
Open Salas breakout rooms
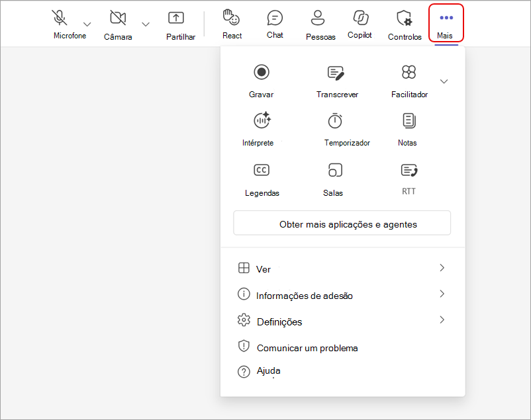point(333,179)
